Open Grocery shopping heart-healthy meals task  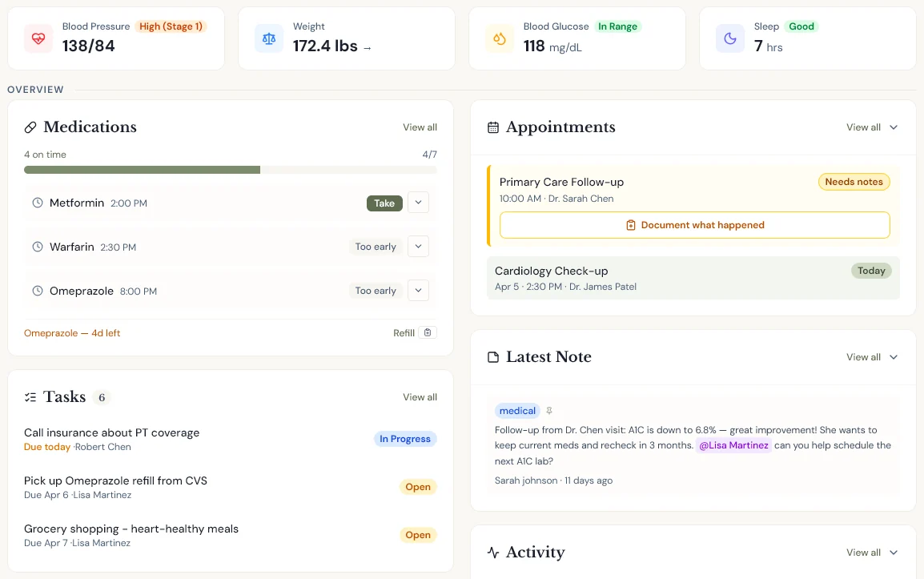coord(131,529)
